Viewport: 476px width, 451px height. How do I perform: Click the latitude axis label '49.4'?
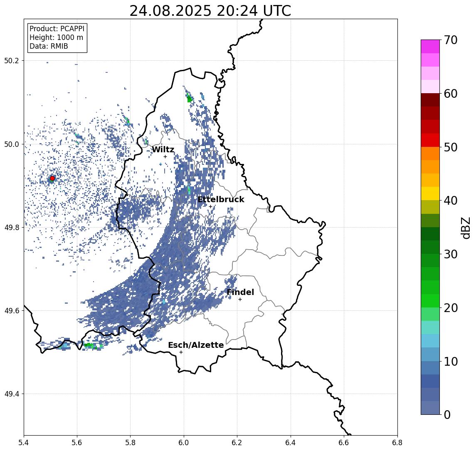coord(12,394)
